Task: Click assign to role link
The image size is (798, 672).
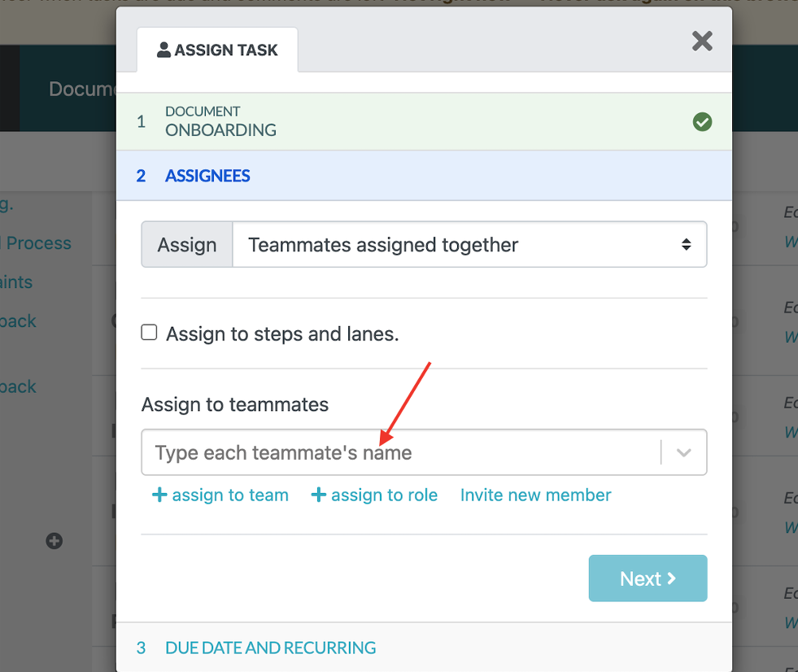Action: [x=374, y=495]
